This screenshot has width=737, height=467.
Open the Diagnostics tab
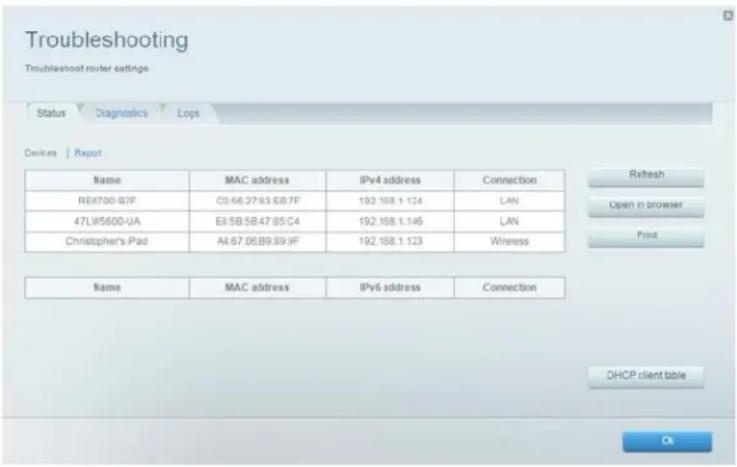tap(121, 113)
